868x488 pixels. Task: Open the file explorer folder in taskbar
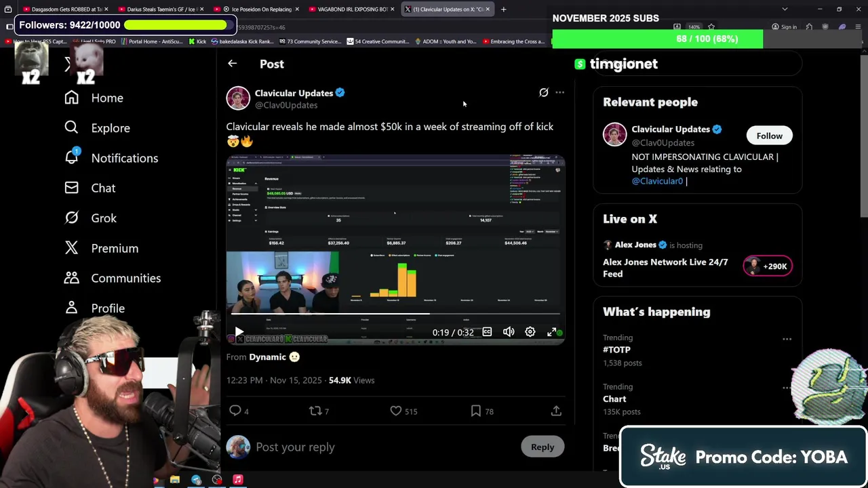(x=175, y=480)
